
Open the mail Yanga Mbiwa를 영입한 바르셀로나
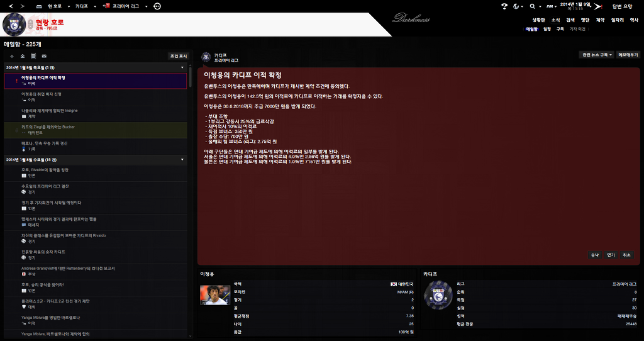[96, 320]
